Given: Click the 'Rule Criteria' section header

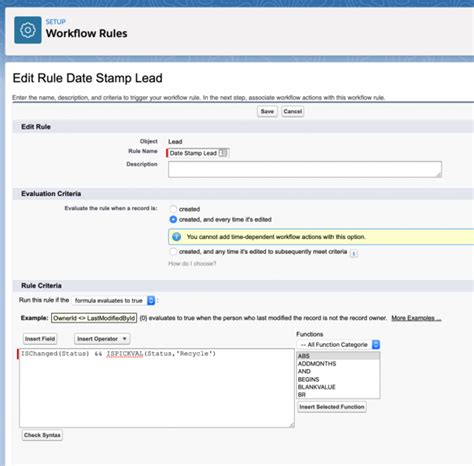Looking at the screenshot, I should click(x=41, y=286).
